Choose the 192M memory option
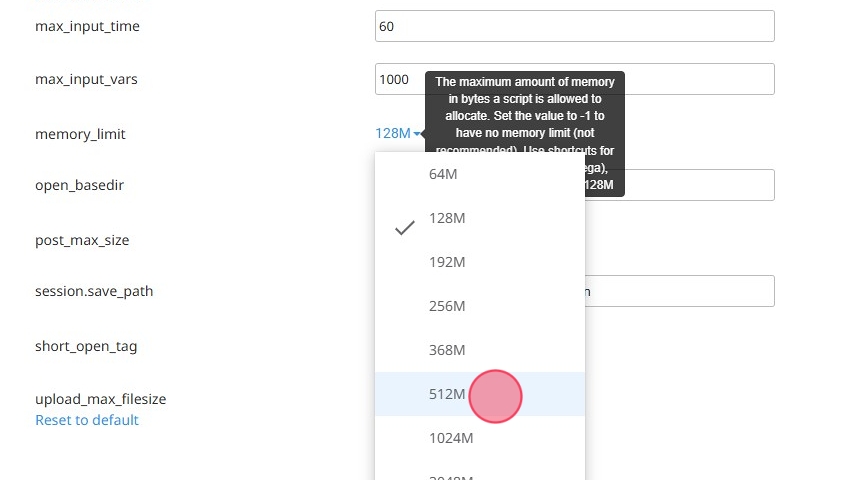The width and height of the screenshot is (860, 480). pos(447,262)
